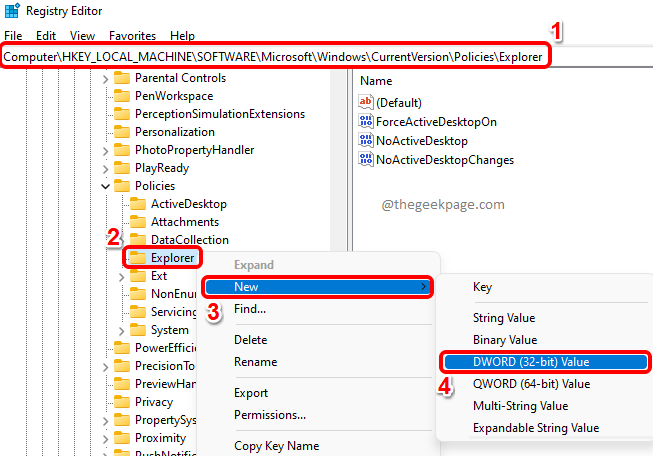Click Permissions... in the context menu
The width and height of the screenshot is (653, 456).
pyautogui.click(x=270, y=415)
